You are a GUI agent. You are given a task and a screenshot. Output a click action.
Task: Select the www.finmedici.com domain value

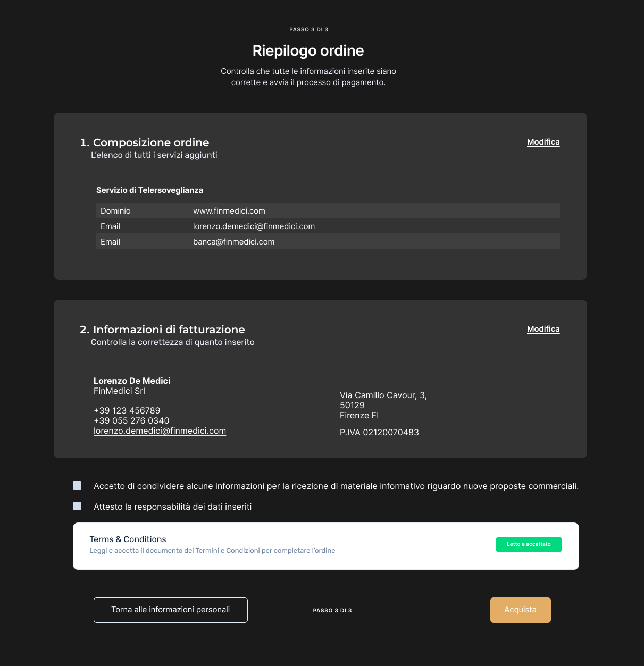click(229, 211)
